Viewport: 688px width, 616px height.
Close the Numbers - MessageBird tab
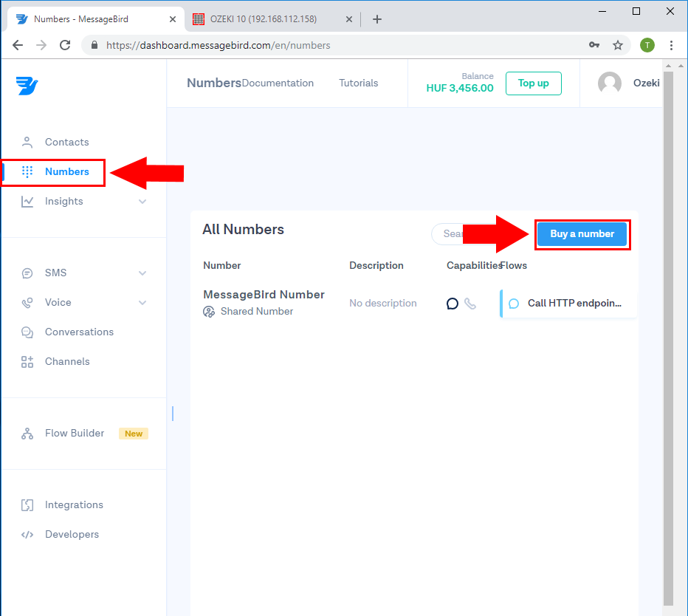click(x=173, y=19)
